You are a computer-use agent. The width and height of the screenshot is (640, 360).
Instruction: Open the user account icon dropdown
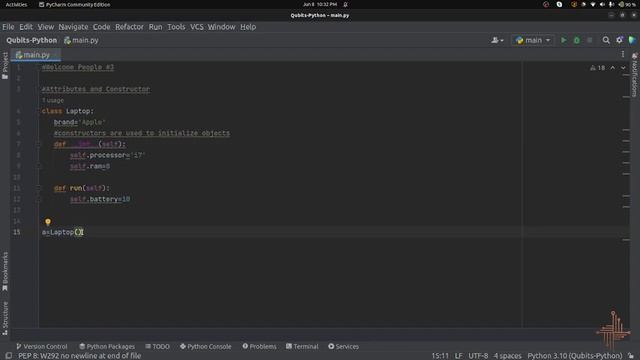click(497, 40)
